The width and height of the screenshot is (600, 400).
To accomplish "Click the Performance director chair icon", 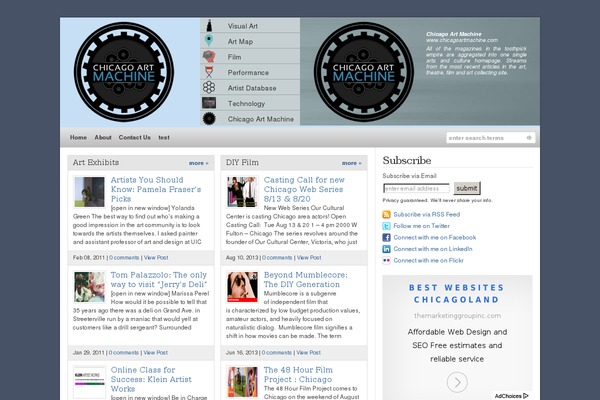I will coord(209,72).
